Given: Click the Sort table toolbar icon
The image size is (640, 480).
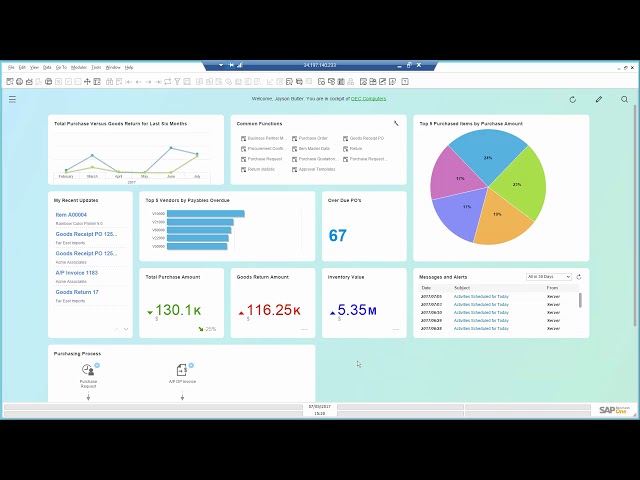Looking at the screenshot, I should 187,82.
